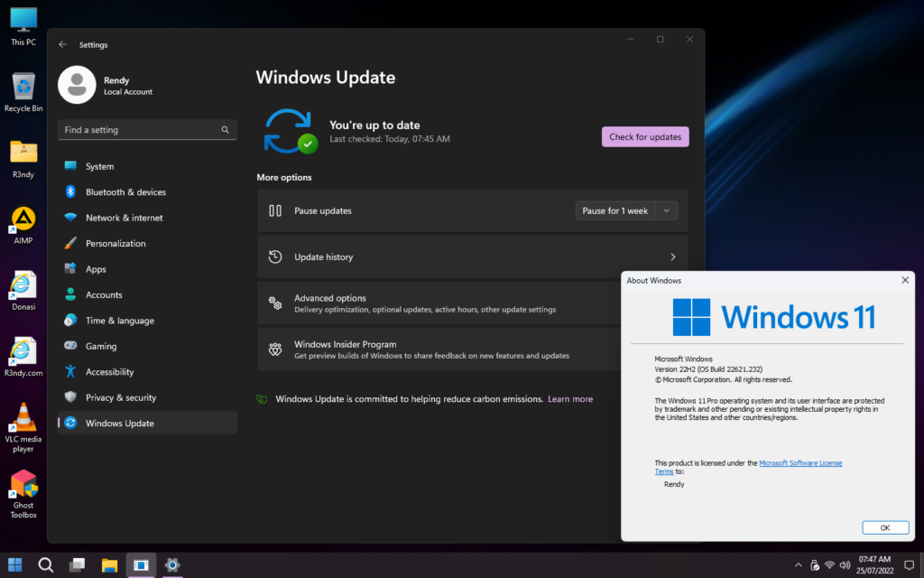Click the Rendy Local Account name
Screen dimensions: 924x578
(x=128, y=86)
